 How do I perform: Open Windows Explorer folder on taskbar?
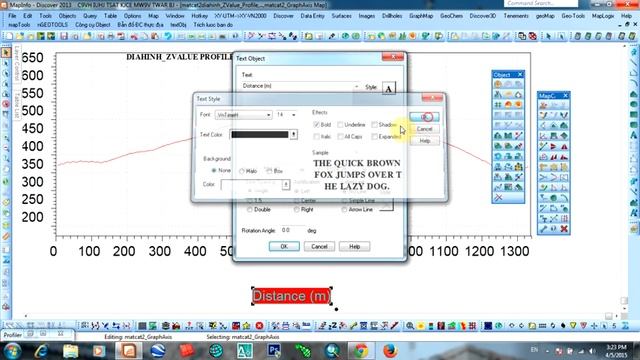(70, 351)
